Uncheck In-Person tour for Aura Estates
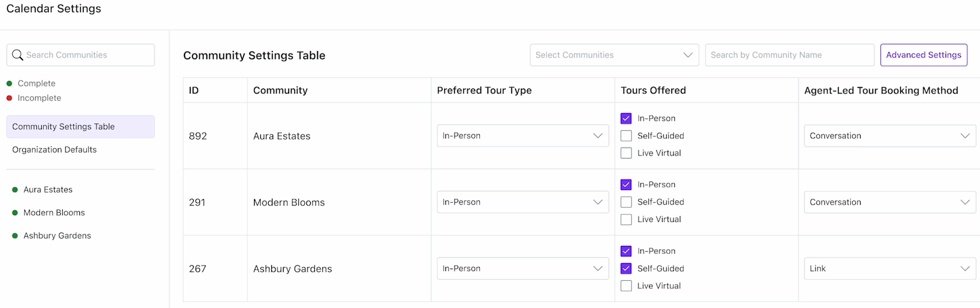The width and height of the screenshot is (980, 308). click(x=626, y=119)
